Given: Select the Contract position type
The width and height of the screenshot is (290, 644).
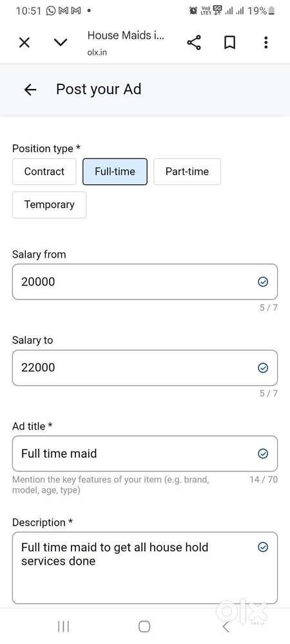Looking at the screenshot, I should [x=44, y=171].
